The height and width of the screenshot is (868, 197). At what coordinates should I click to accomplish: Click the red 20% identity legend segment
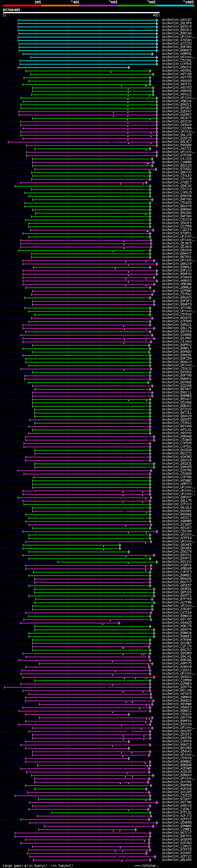[x=22, y=6]
